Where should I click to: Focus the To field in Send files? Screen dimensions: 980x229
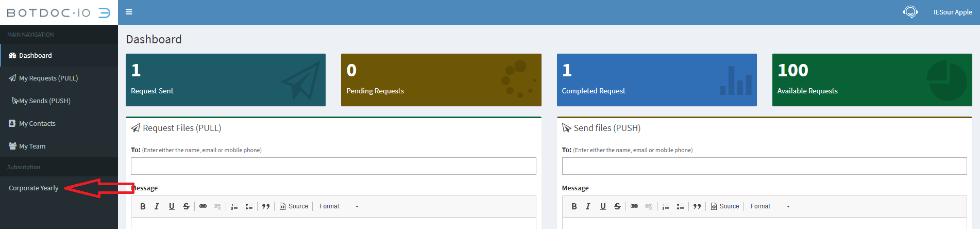point(765,166)
